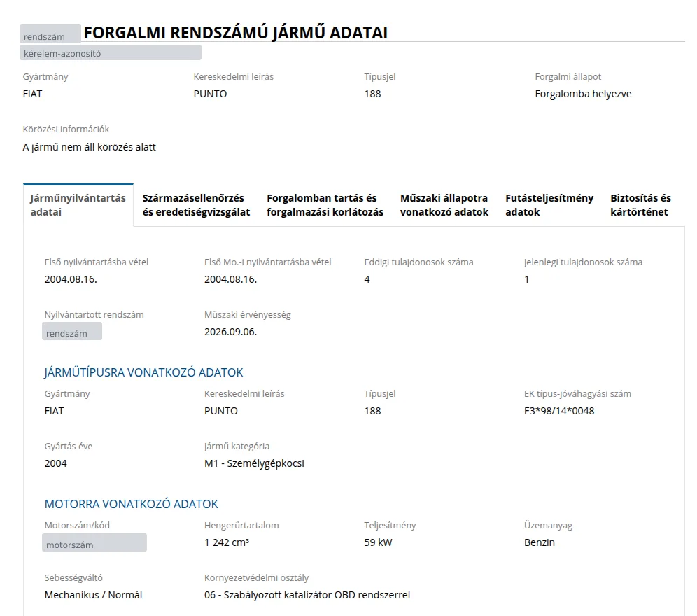The height and width of the screenshot is (616, 697).
Task: Click the kérelem-azonosító grey field
Action: (x=111, y=53)
